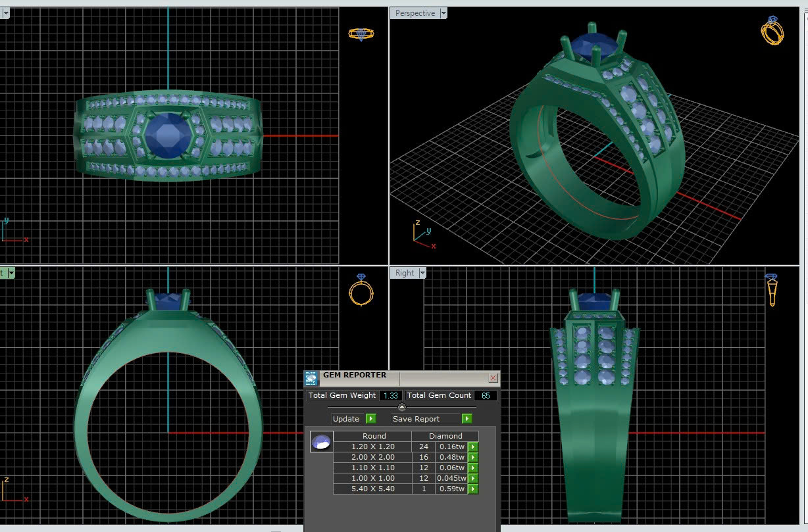Image resolution: width=808 pixels, height=532 pixels.
Task: Click green arrow for 1.20 X 1.20 row
Action: pos(472,447)
